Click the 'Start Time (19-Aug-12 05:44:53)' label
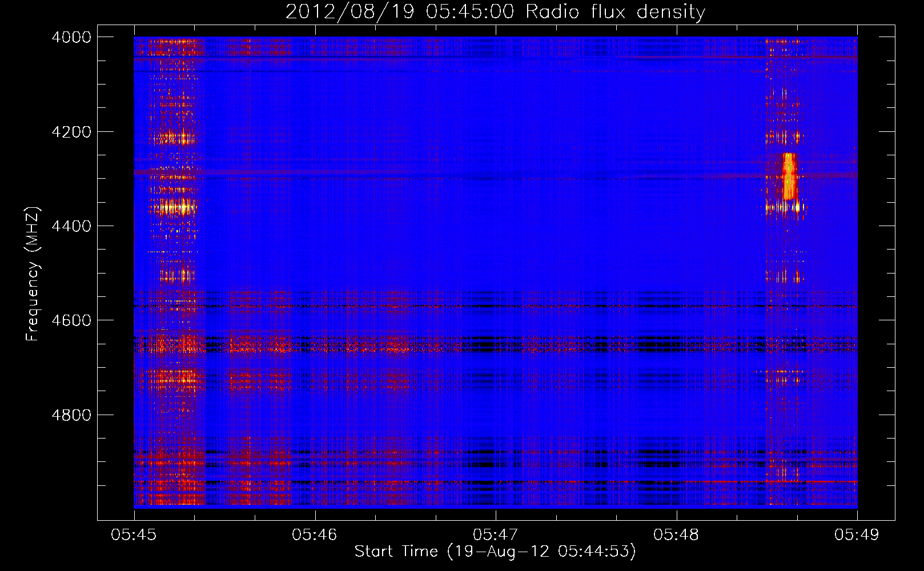The height and width of the screenshot is (571, 924). (495, 552)
